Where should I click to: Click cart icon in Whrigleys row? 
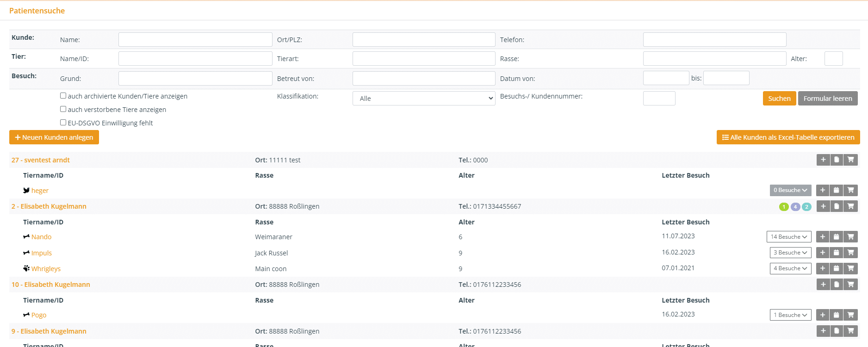pyautogui.click(x=850, y=268)
